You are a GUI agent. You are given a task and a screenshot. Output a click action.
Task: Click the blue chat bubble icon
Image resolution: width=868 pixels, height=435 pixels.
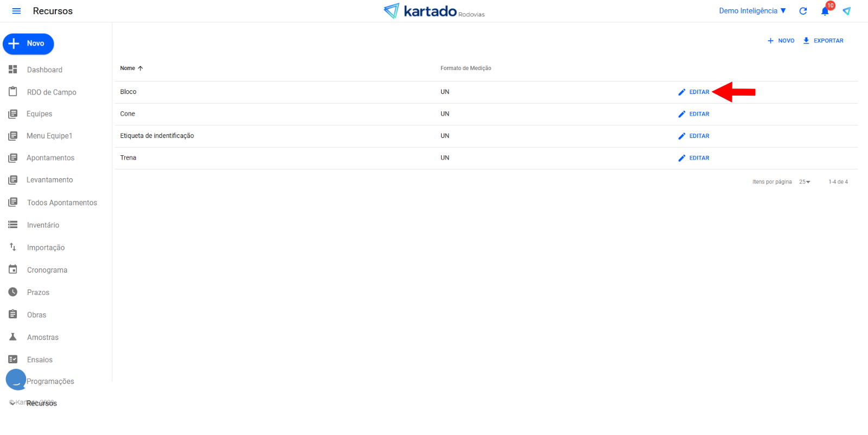[x=16, y=380]
